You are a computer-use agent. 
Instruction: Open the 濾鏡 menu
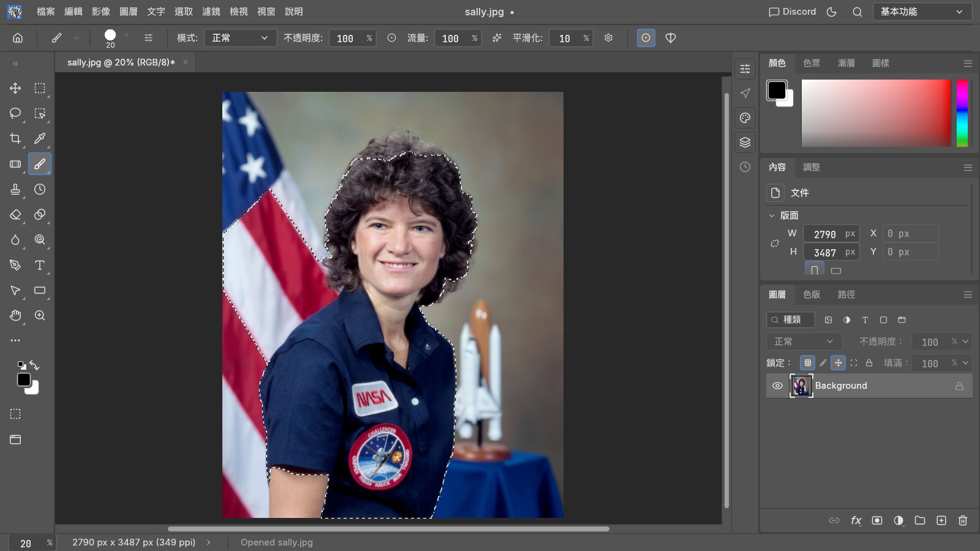pos(211,12)
